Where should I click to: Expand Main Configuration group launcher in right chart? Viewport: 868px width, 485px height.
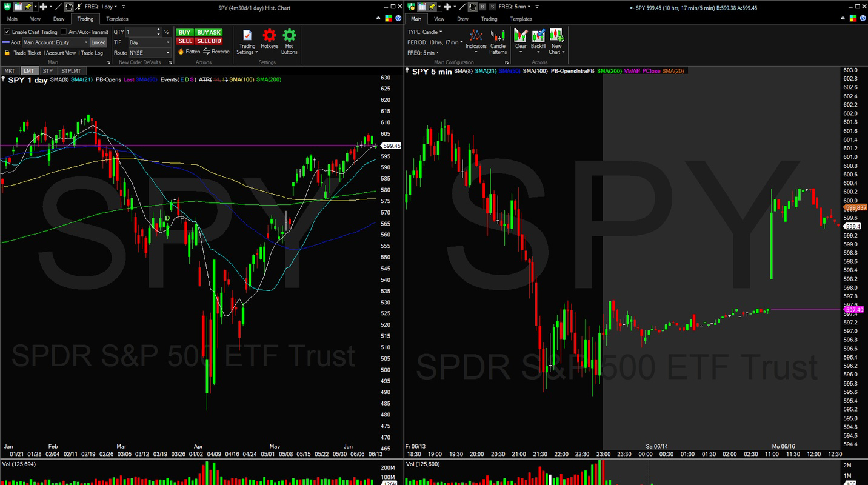tap(507, 62)
